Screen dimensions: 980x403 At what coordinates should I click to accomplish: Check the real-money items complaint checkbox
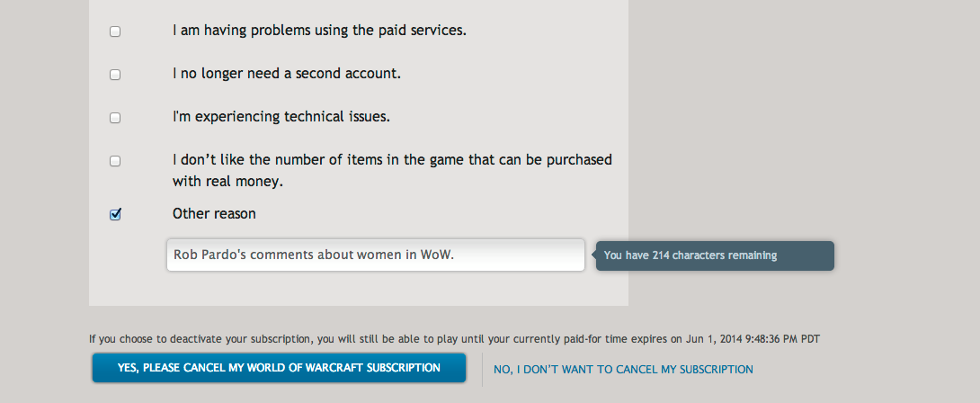pos(115,161)
